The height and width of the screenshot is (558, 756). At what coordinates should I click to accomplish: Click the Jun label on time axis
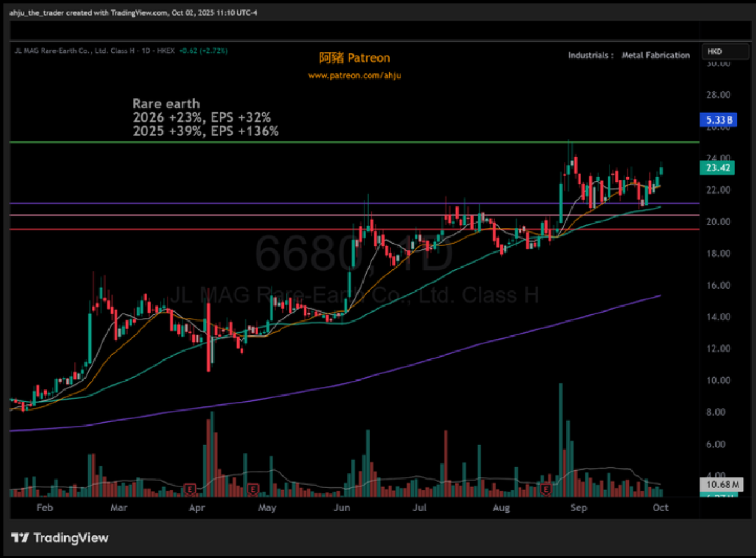(341, 507)
